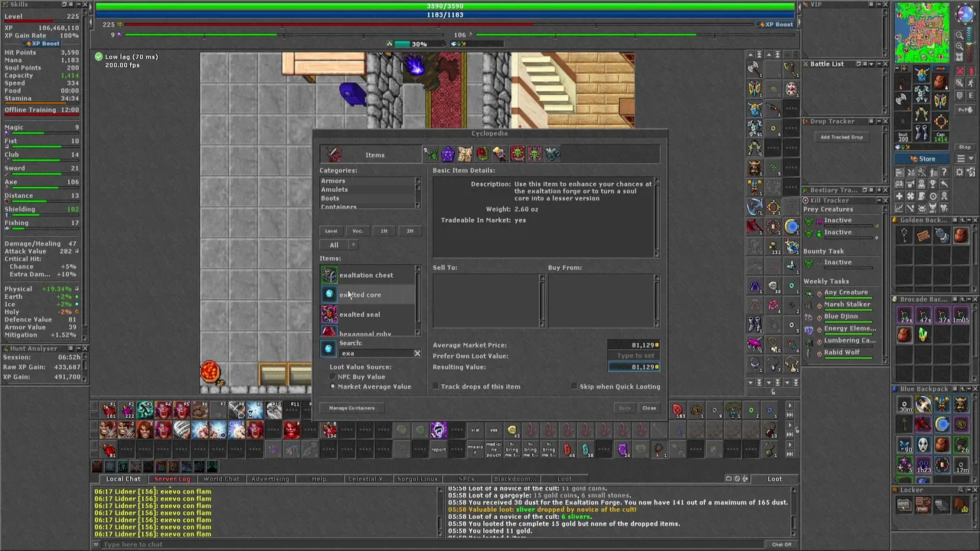Viewport: 980px width, 551px height.
Task: Toggle Chat Off button
Action: [782, 544]
